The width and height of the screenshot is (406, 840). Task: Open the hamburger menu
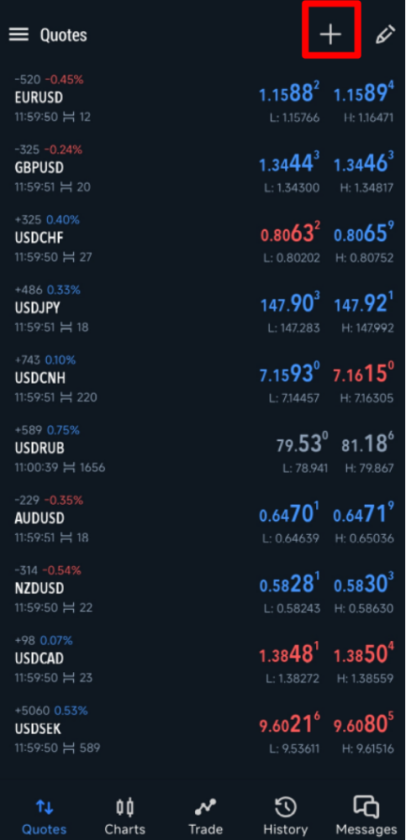[19, 35]
